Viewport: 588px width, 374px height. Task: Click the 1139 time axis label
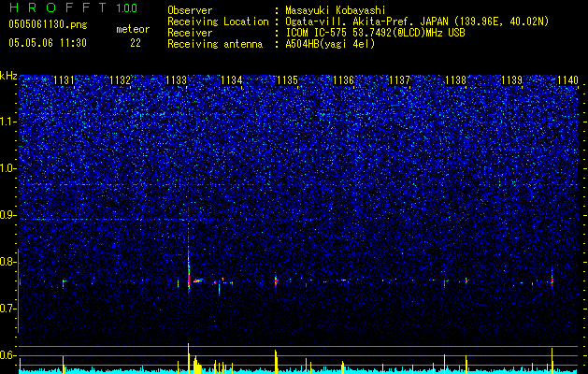coord(512,80)
